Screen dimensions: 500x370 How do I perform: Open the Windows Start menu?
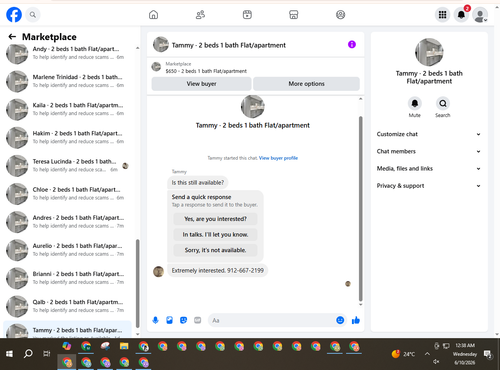click(x=9, y=354)
